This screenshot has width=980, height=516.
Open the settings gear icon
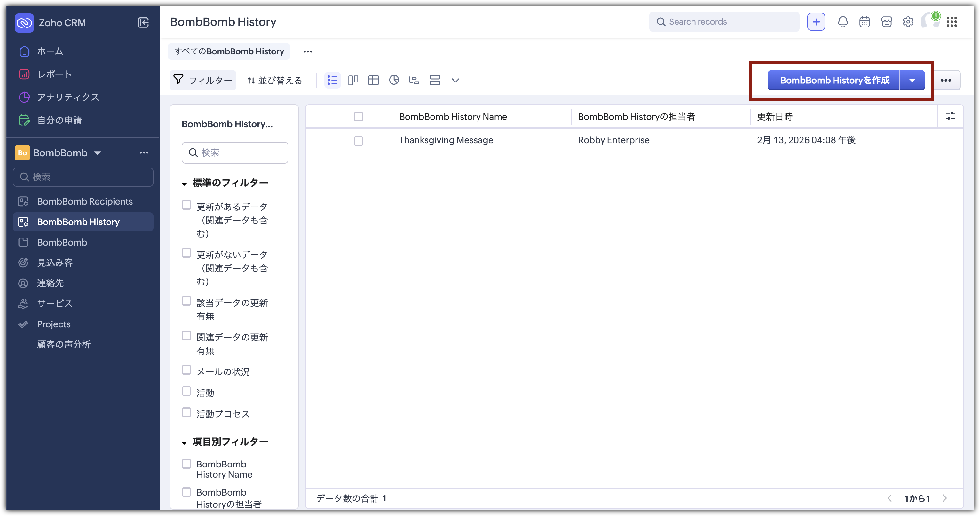[x=908, y=22]
